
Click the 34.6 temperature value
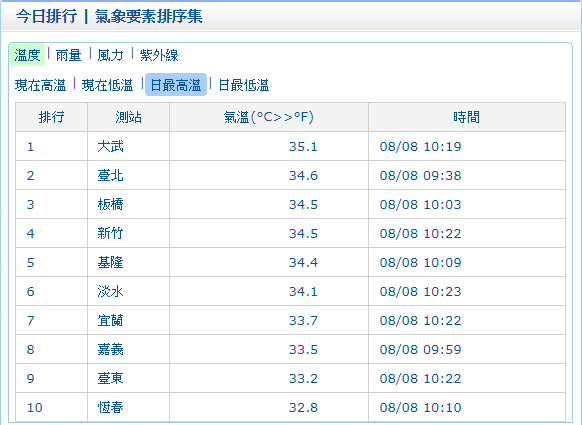tap(303, 176)
